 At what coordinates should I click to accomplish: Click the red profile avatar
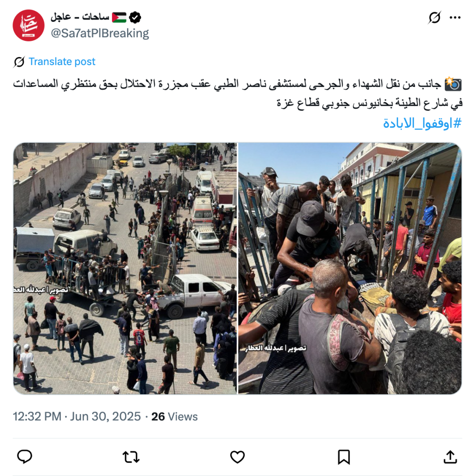click(28, 25)
